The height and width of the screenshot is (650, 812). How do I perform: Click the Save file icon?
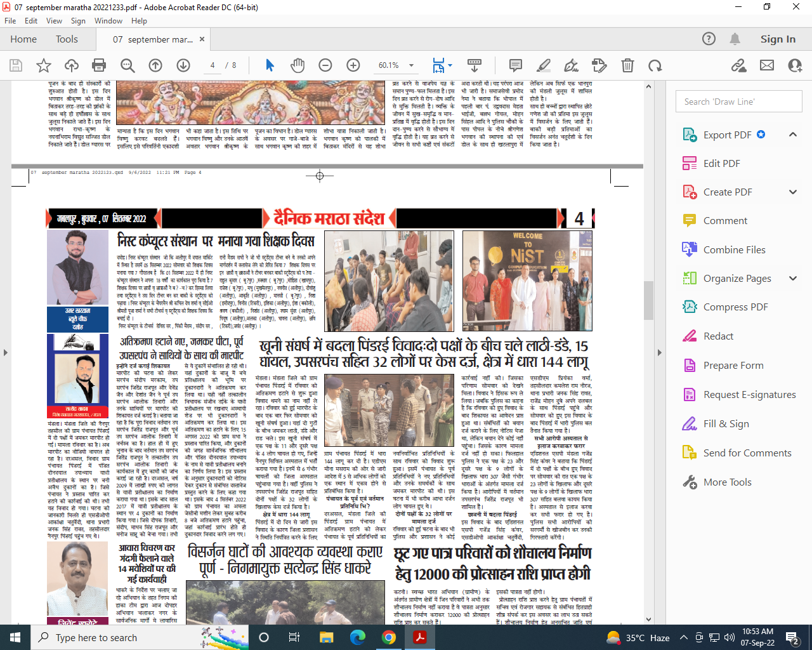(16, 65)
